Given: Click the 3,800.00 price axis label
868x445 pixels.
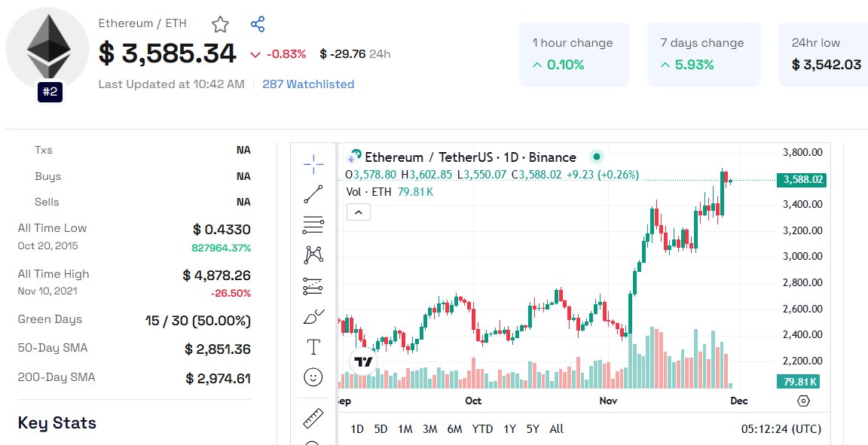Looking at the screenshot, I should [802, 152].
